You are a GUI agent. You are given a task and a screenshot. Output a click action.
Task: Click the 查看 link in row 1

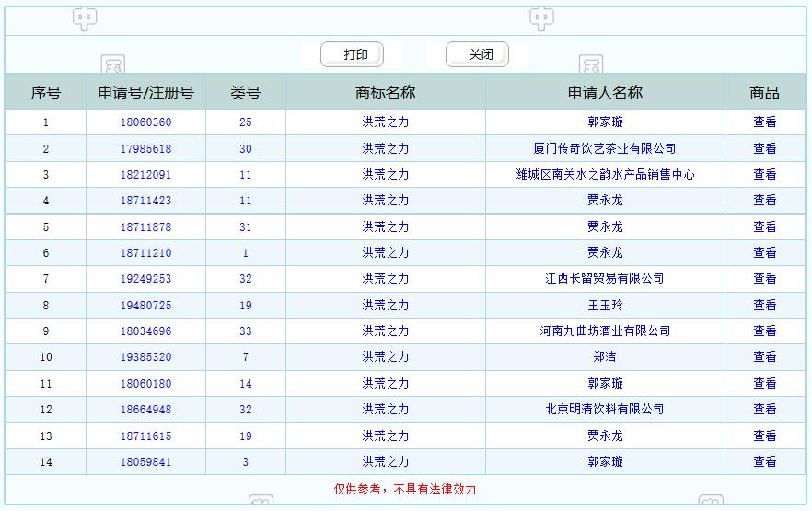pos(764,122)
